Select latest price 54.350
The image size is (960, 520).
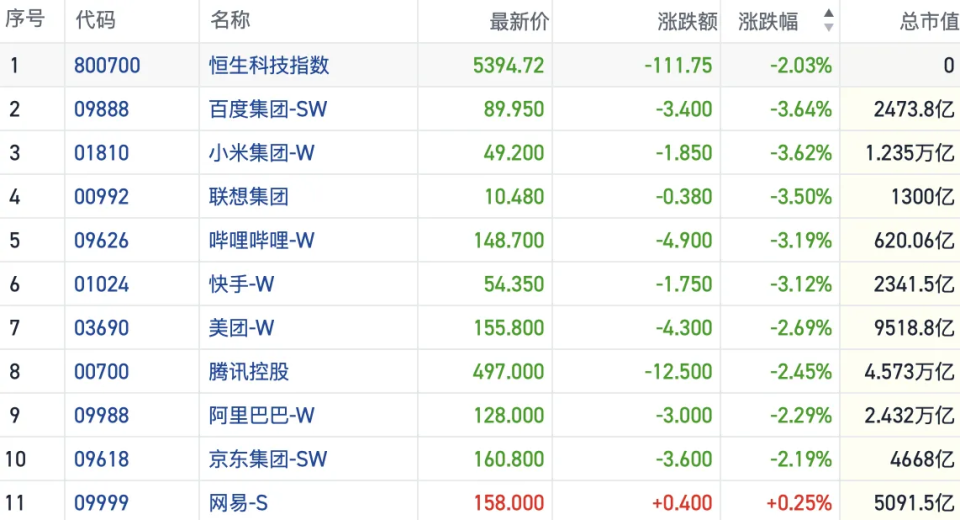(x=514, y=284)
